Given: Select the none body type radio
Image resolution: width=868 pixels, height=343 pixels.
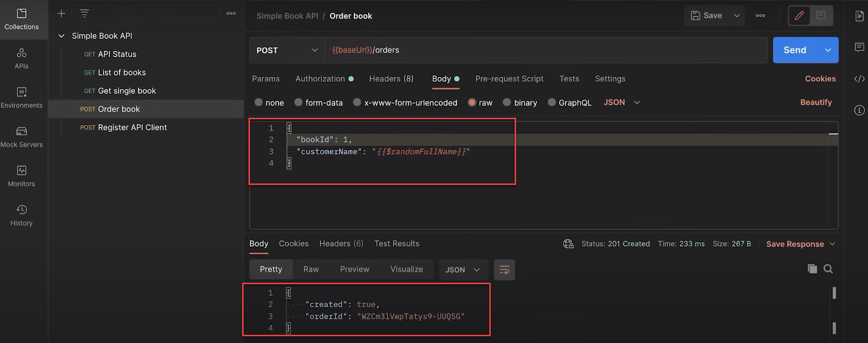Looking at the screenshot, I should point(258,102).
